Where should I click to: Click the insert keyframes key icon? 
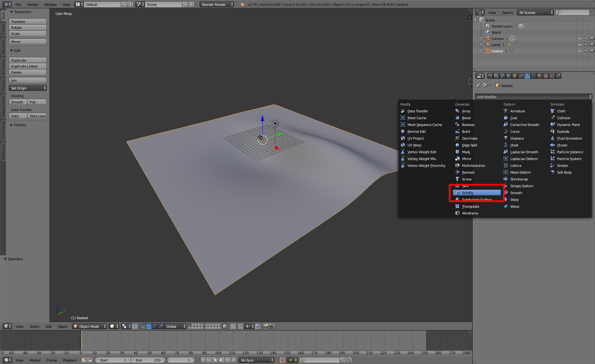[x=343, y=360]
